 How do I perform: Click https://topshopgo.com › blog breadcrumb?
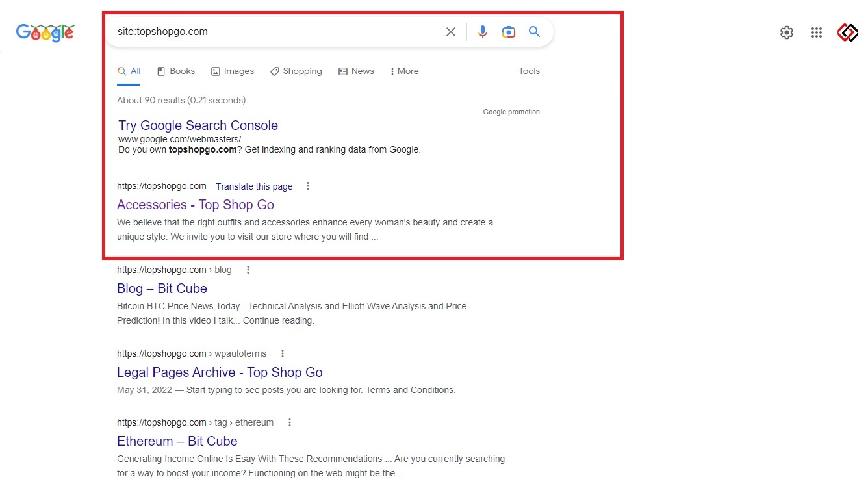174,270
